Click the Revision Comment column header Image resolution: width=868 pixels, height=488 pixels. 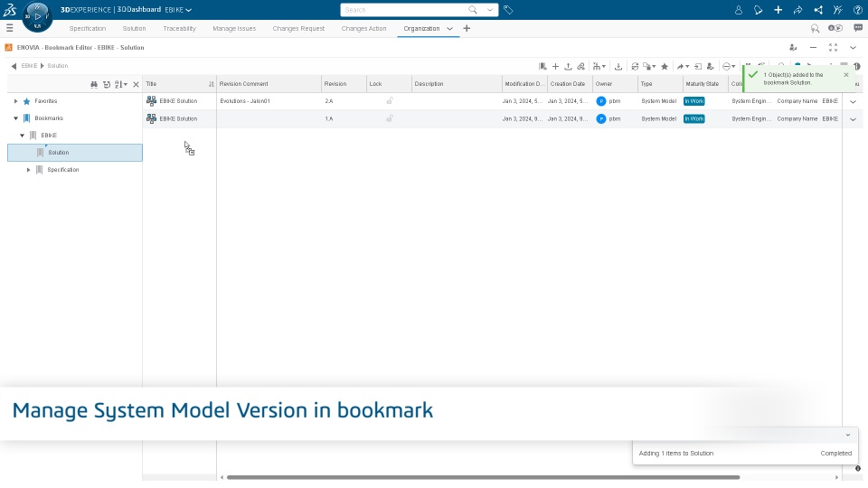coord(269,84)
